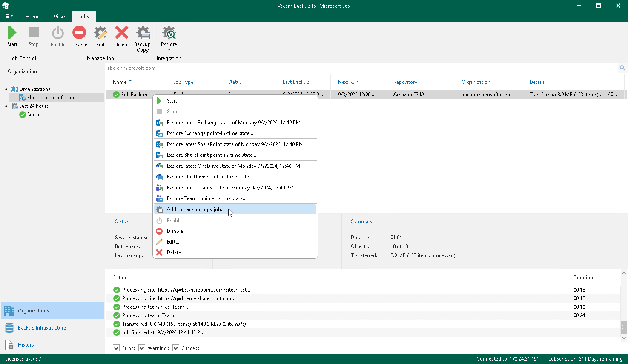Click the Edit job gear icon in ribbon

pyautogui.click(x=100, y=33)
